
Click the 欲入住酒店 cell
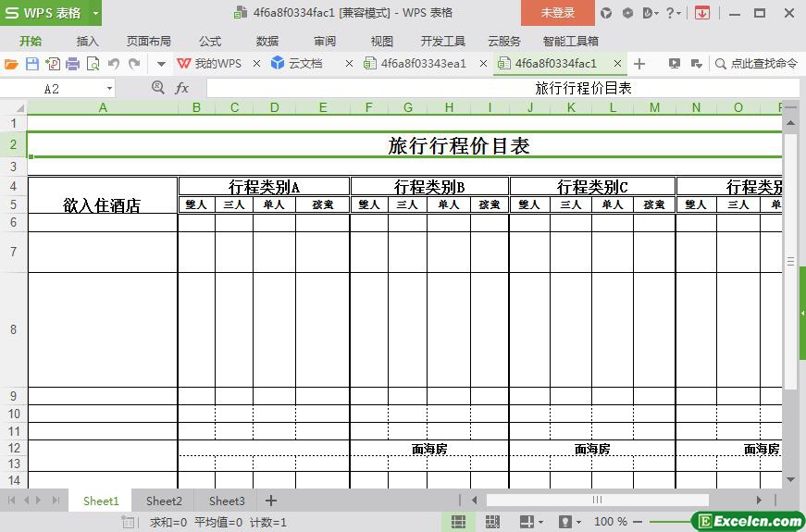click(103, 196)
